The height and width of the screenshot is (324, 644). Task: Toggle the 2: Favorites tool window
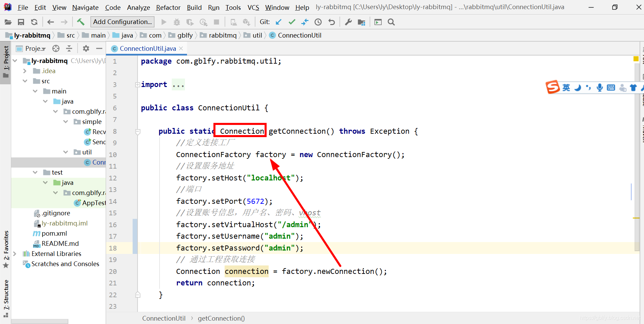pyautogui.click(x=6, y=250)
